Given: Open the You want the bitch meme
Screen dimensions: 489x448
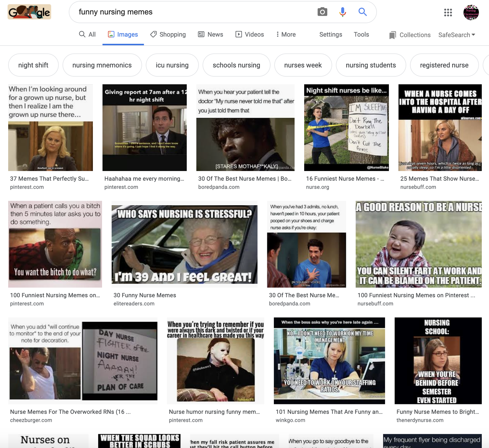Looking at the screenshot, I should pos(55,244).
